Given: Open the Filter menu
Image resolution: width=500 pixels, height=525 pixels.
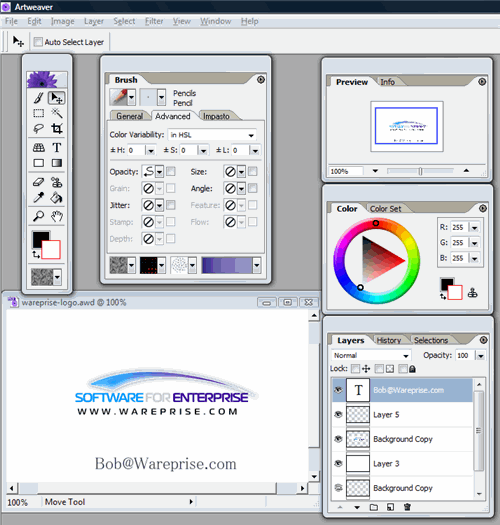Looking at the screenshot, I should (154, 21).
